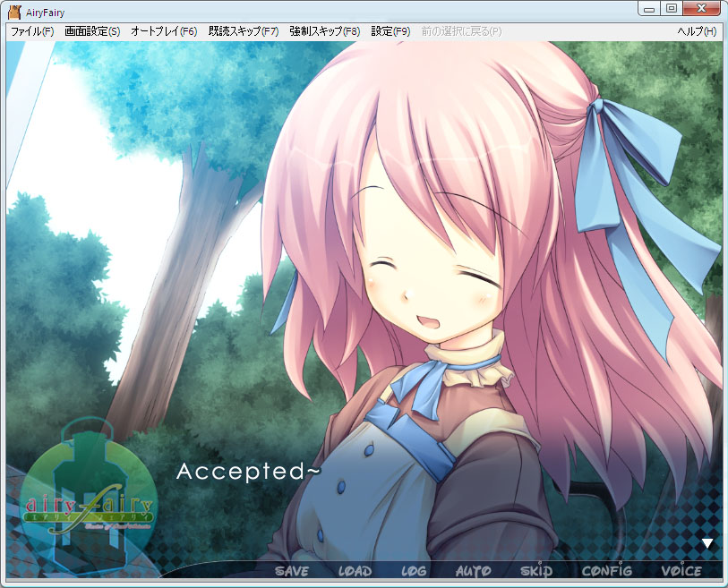Close the AiryFairy window
Viewport: 728px width, 588px height.
701,9
